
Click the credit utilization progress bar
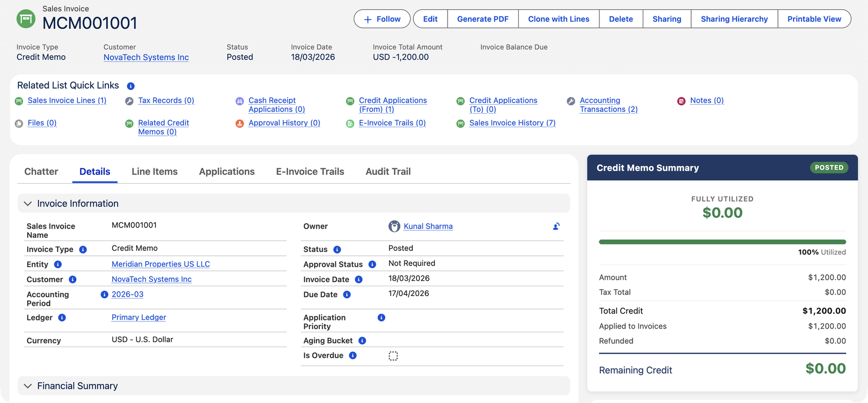(723, 242)
